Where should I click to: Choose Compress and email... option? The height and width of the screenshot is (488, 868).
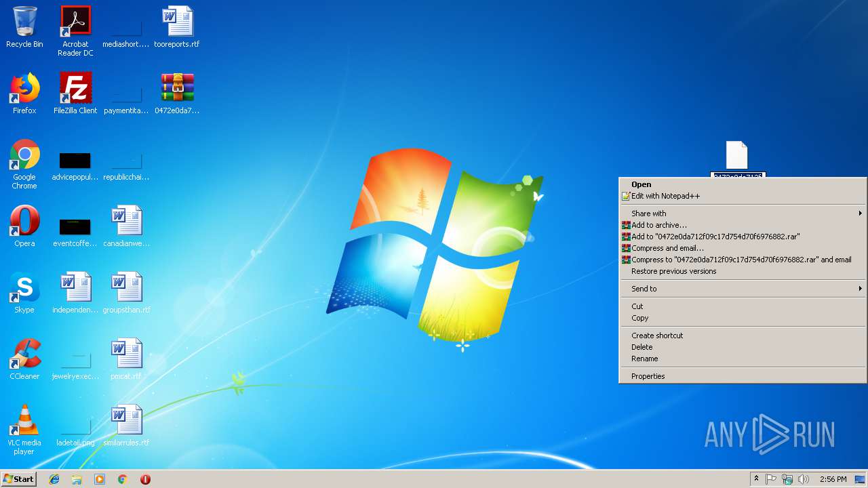pos(743,248)
